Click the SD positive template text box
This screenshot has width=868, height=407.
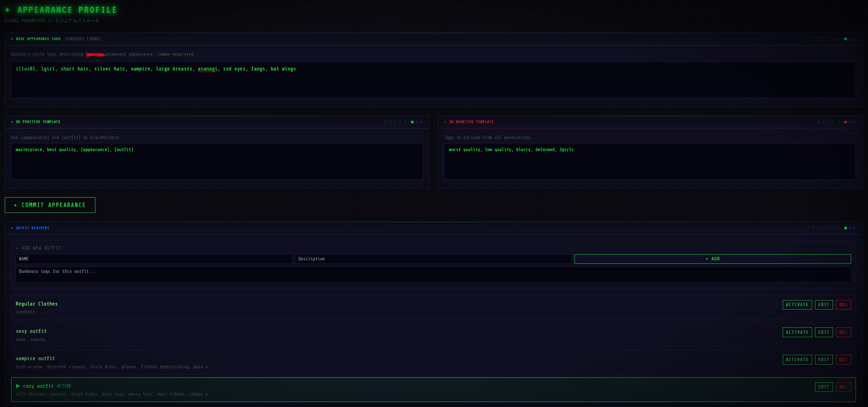tap(217, 162)
